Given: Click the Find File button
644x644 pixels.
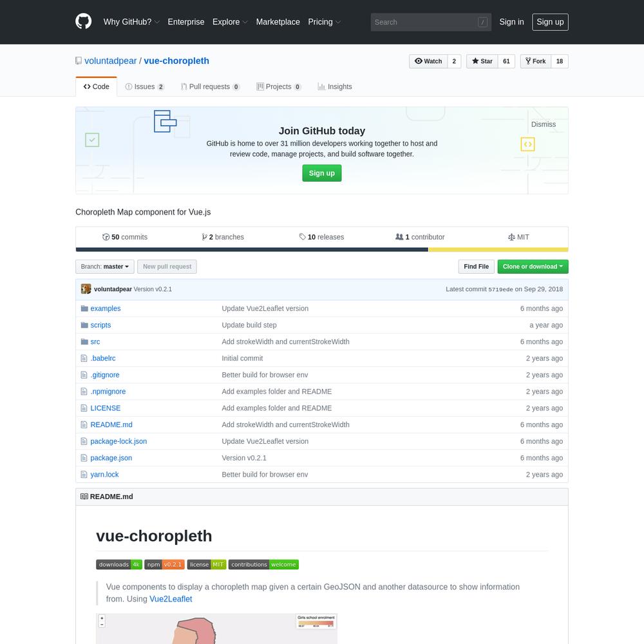Looking at the screenshot, I should [x=476, y=267].
